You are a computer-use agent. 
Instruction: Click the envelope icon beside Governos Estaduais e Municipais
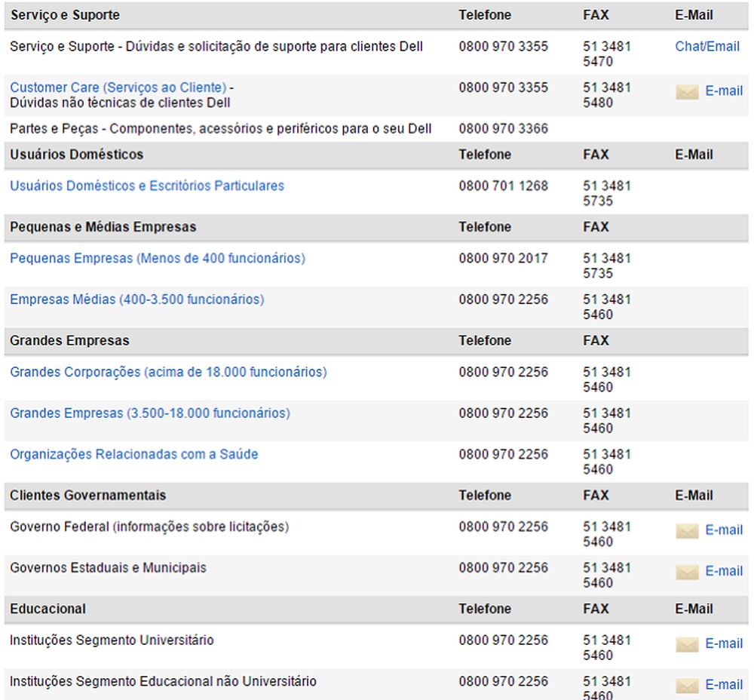[x=688, y=571]
